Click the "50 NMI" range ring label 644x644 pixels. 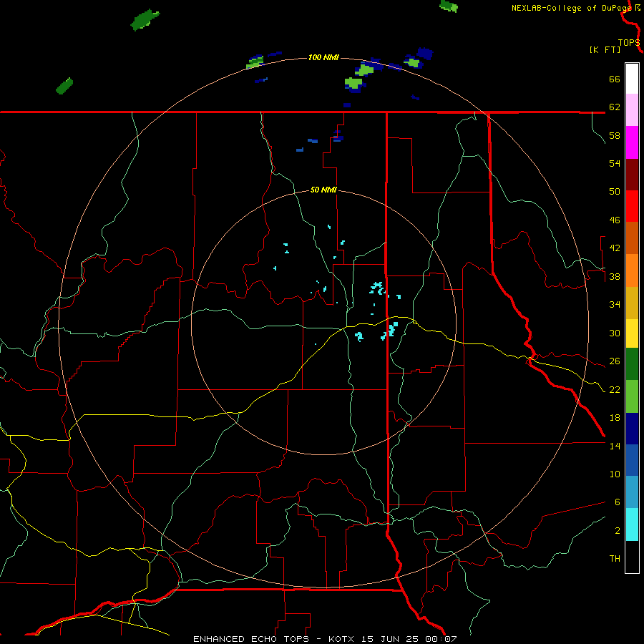[x=323, y=190]
